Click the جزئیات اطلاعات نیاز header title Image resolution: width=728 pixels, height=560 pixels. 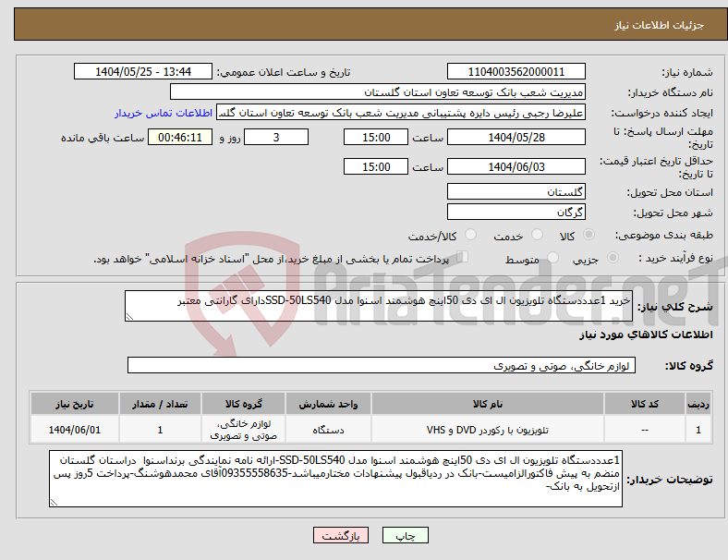click(x=660, y=25)
